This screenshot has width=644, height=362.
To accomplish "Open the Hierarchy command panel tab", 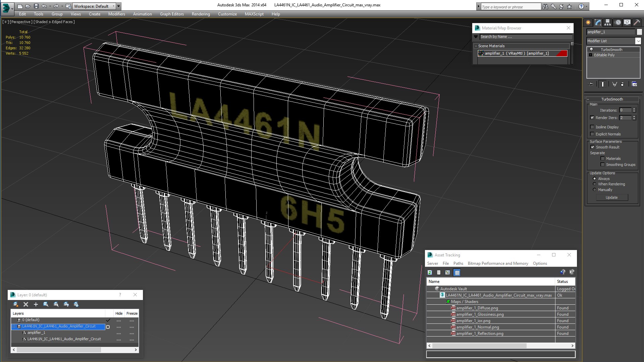I will click(607, 22).
